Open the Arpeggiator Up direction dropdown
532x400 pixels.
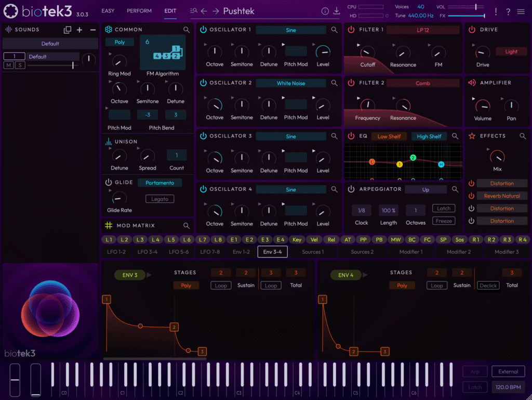[x=425, y=189]
